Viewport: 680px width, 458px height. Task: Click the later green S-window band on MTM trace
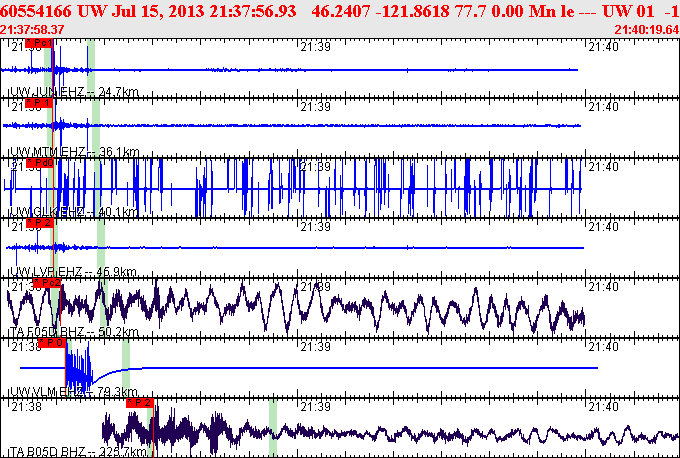(x=96, y=127)
